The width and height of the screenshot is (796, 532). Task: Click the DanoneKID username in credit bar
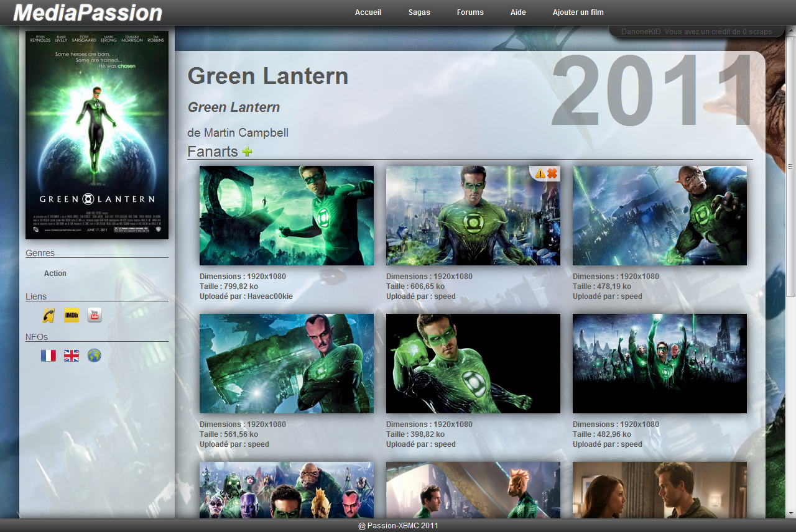click(x=641, y=31)
